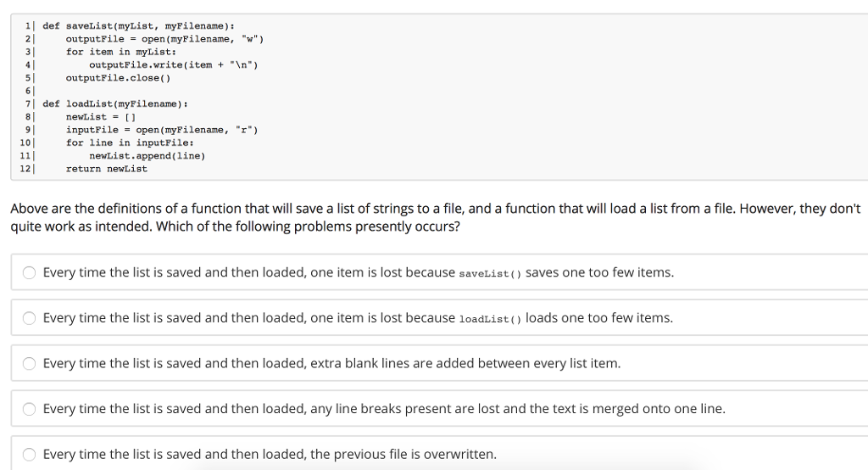Screen dimensions: 868x470
Task: Pick the 'extra blank lines are added' answer
Action: [x=29, y=364]
